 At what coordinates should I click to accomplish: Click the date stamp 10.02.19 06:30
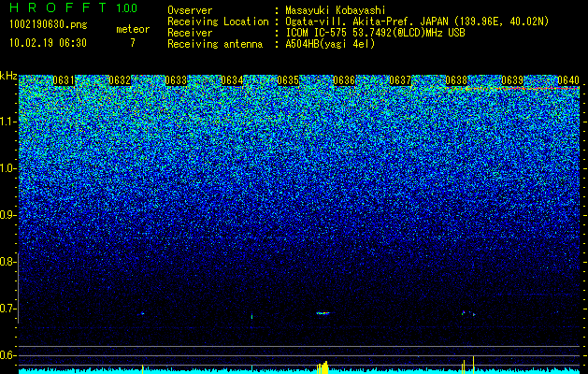point(48,43)
